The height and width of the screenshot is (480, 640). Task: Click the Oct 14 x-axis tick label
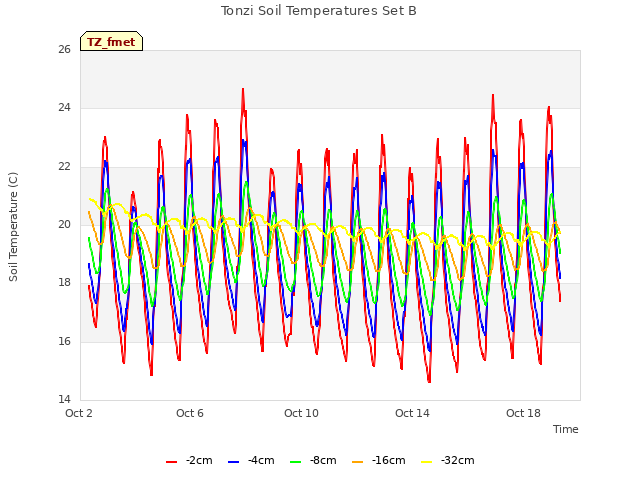(x=412, y=413)
